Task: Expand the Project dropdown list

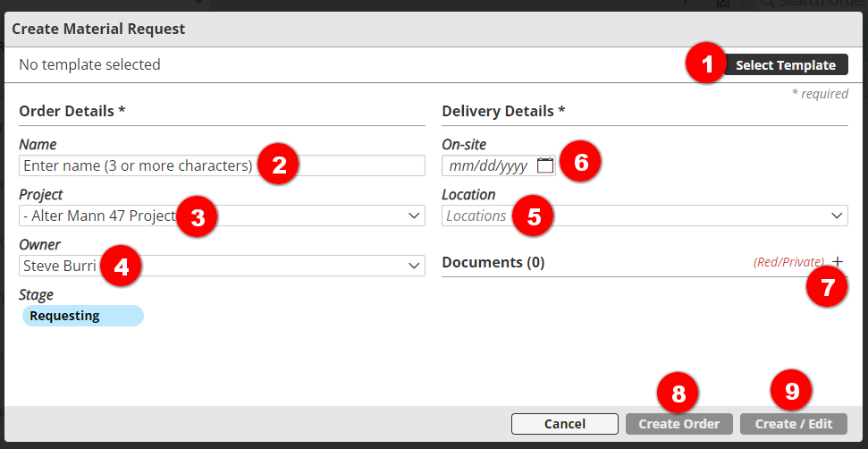Action: click(x=414, y=216)
